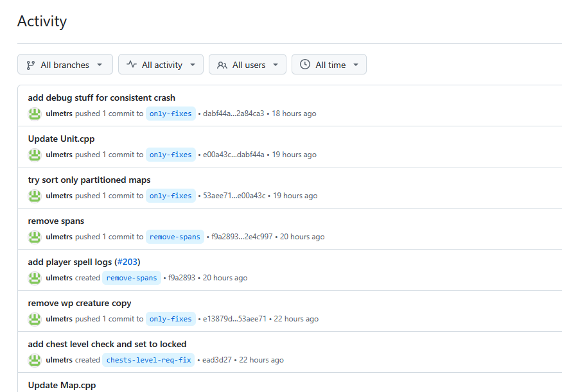
Task: Click the chests-level-req-fix branch label
Action: click(148, 360)
